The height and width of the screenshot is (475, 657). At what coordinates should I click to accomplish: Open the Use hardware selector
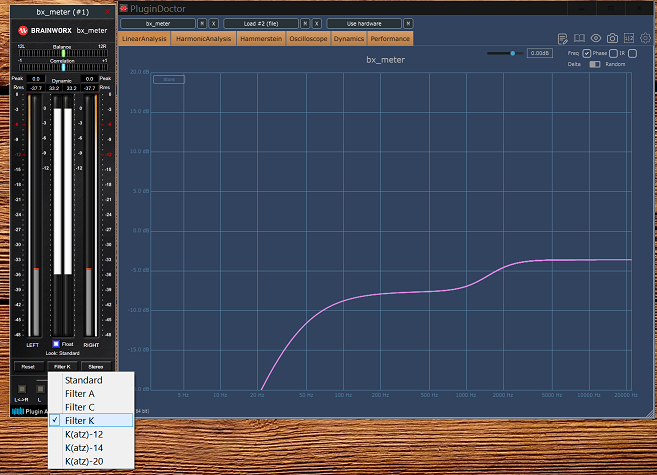(364, 23)
